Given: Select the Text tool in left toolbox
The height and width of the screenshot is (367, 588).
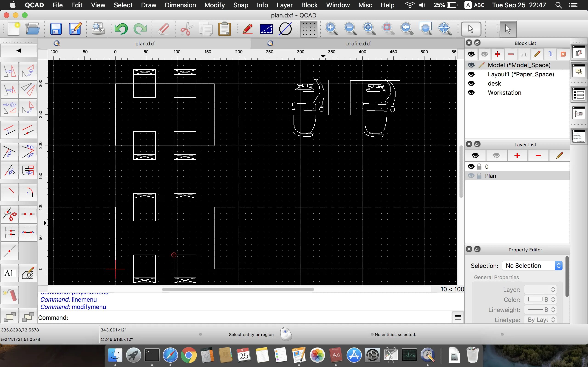Looking at the screenshot, I should pos(9,273).
